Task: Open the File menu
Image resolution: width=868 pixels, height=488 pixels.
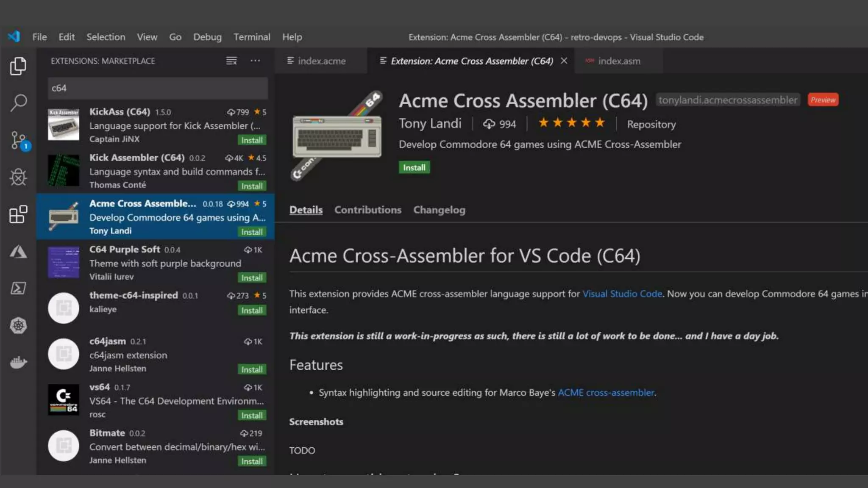Action: coord(39,37)
